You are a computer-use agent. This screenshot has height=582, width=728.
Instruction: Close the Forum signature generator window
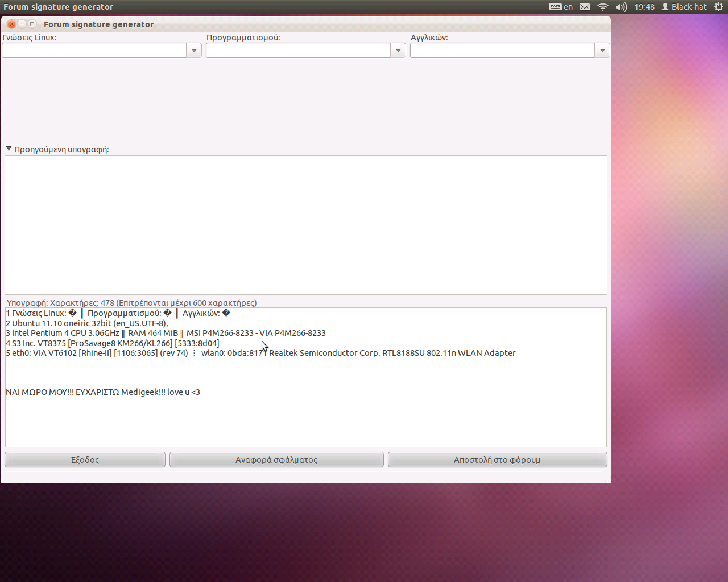pyautogui.click(x=11, y=24)
